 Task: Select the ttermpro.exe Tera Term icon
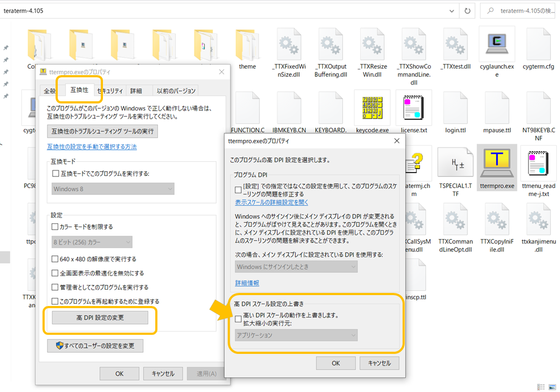[497, 163]
